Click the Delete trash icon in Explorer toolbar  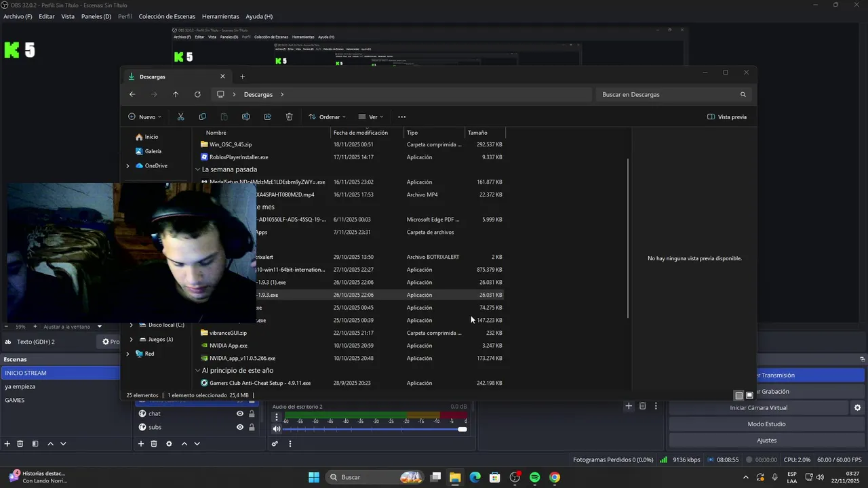[289, 117]
